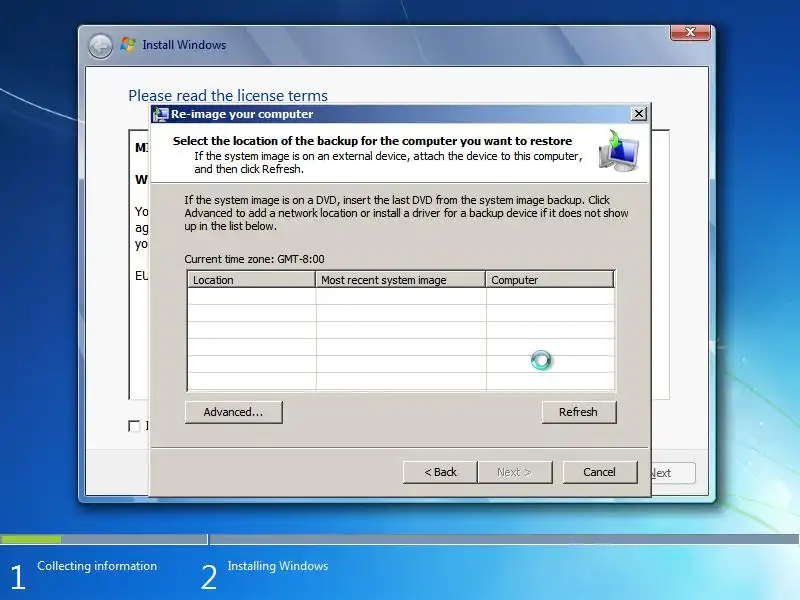Click the disabled Next > button in dialog
The width and height of the screenshot is (800, 600).
pyautogui.click(x=515, y=472)
